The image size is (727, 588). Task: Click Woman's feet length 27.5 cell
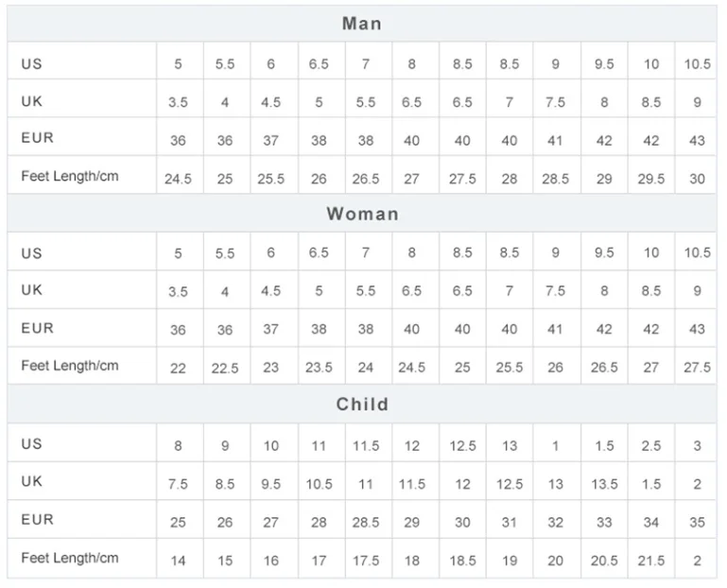(x=697, y=368)
